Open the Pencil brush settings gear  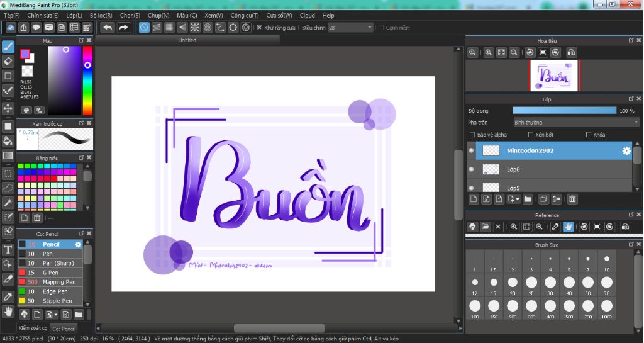coord(78,244)
